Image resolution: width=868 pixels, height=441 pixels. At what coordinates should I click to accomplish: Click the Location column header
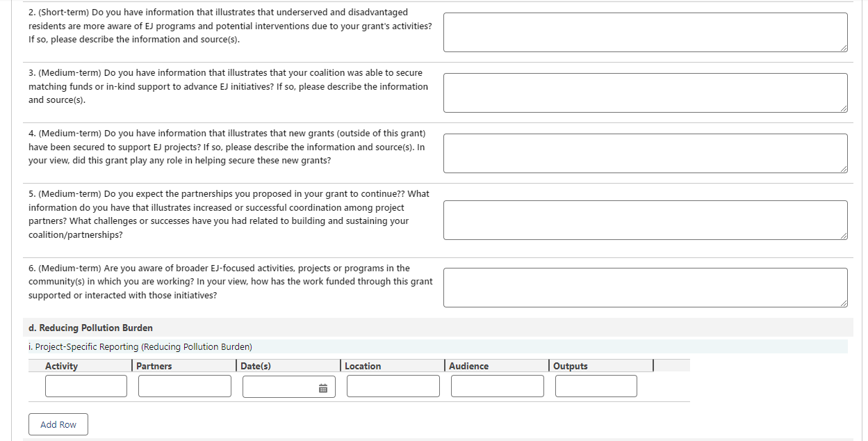click(x=363, y=366)
